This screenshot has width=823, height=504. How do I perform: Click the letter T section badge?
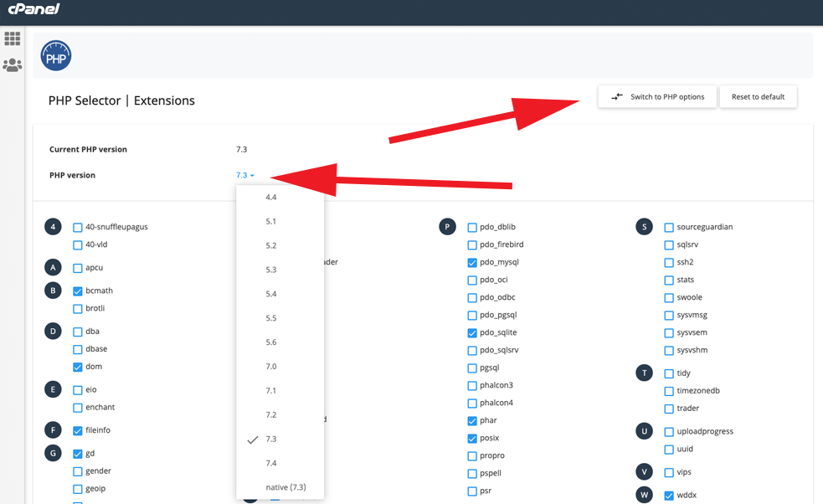(x=644, y=373)
